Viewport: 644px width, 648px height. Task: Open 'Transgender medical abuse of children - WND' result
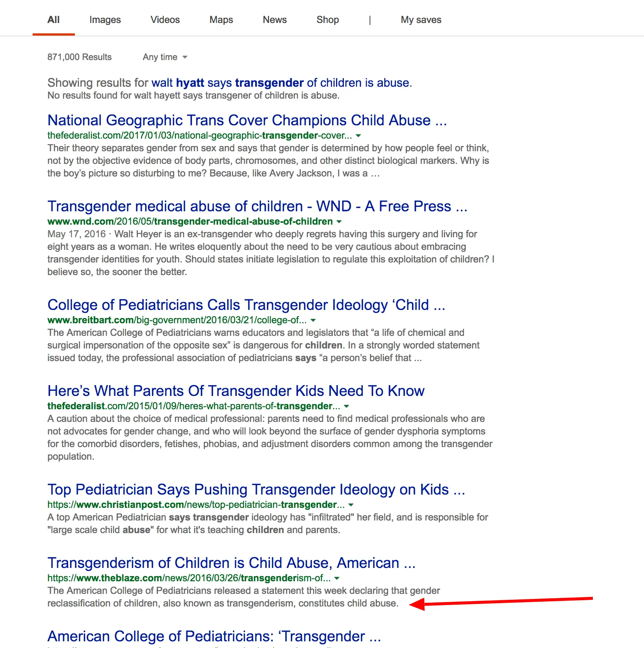tap(257, 206)
